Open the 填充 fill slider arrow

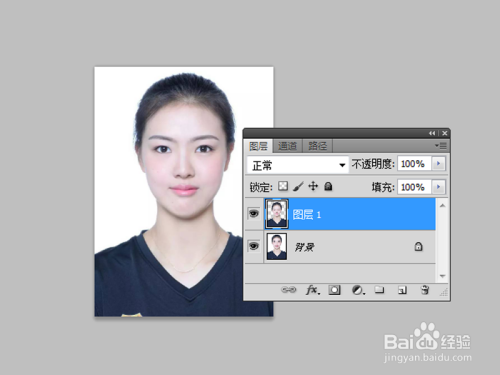[x=439, y=187]
